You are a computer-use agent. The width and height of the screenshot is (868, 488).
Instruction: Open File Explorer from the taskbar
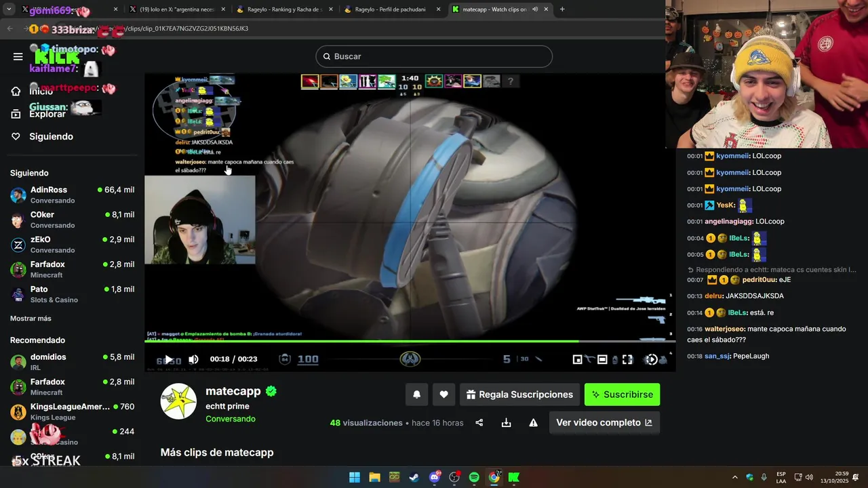pos(374,477)
